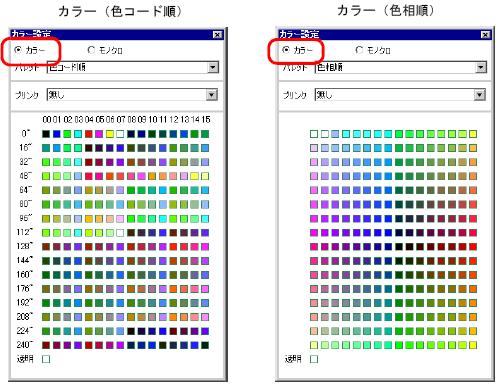Screen dimensions: 503x385
Task: Click column header 00 in code-order palette
Action: tap(47, 119)
